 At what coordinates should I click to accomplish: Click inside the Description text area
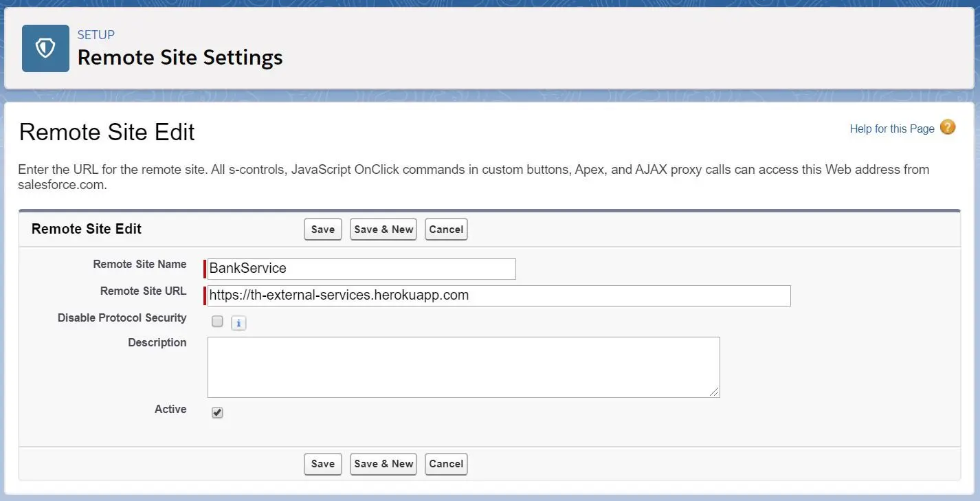point(463,367)
